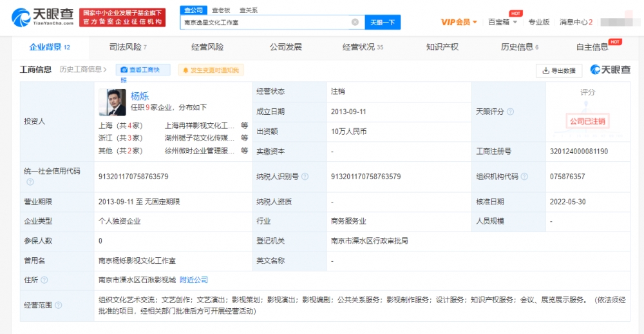Click the help icon next to 组织机构代码
Screen dimensions: 644x334
coord(524,177)
